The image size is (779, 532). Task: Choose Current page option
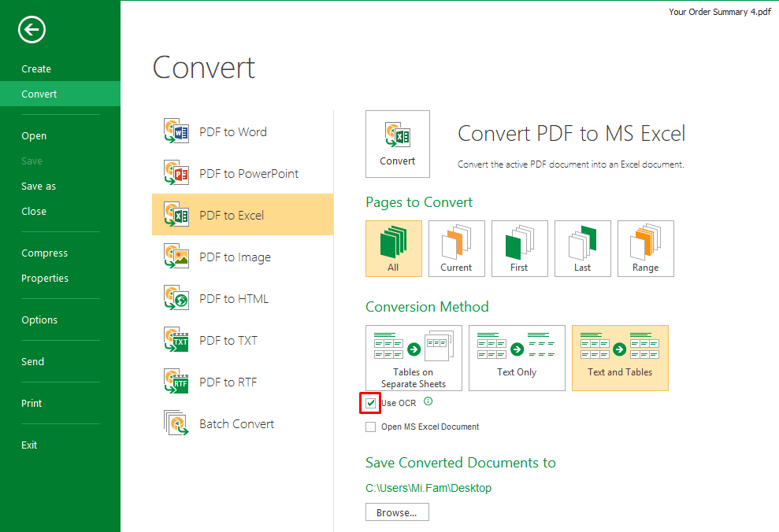pyautogui.click(x=457, y=249)
